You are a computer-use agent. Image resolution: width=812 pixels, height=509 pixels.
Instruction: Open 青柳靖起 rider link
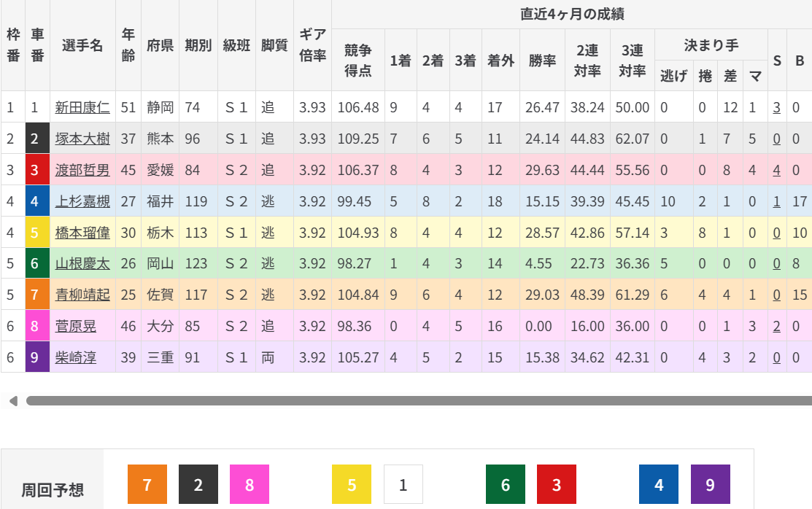point(82,295)
